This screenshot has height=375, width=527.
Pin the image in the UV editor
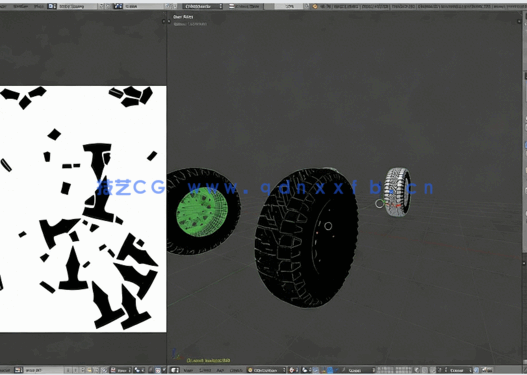click(105, 370)
